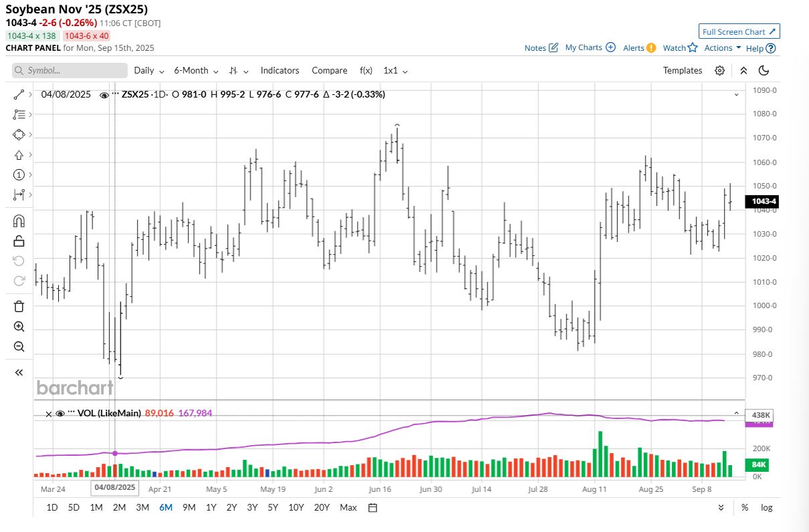Click the 84K volume axis label
The height and width of the screenshot is (532, 809).
(x=758, y=464)
